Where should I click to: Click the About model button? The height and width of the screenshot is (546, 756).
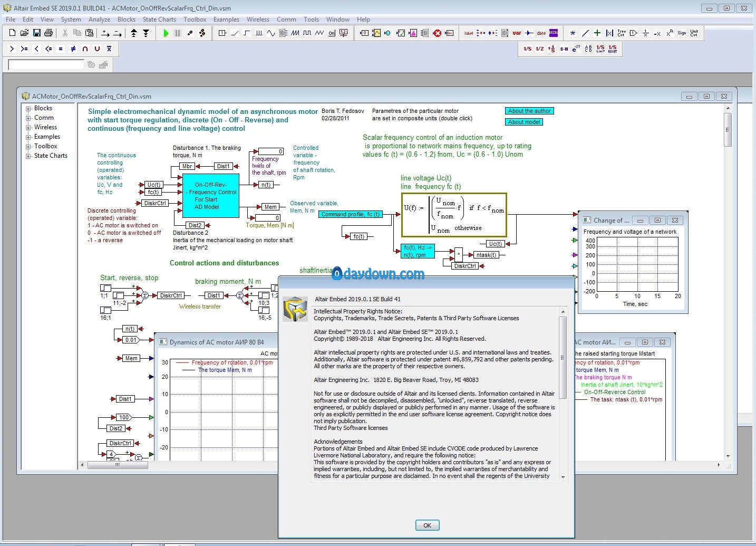coord(524,122)
